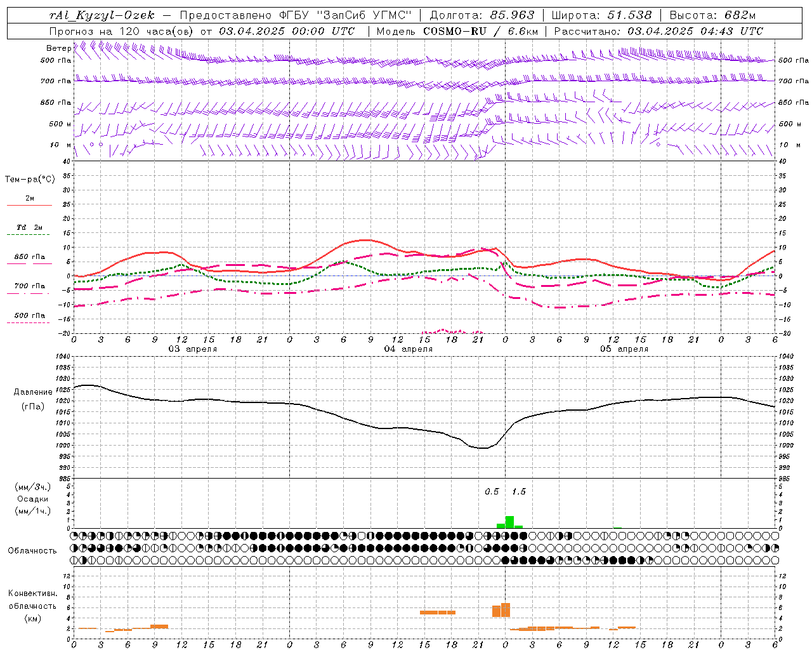Click the 04 апреля date label

point(408,349)
